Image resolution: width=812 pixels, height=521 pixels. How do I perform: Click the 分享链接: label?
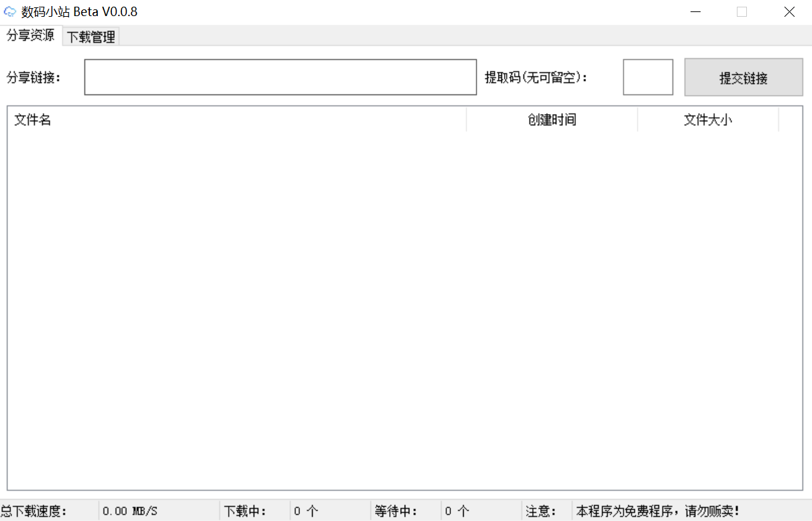point(34,78)
